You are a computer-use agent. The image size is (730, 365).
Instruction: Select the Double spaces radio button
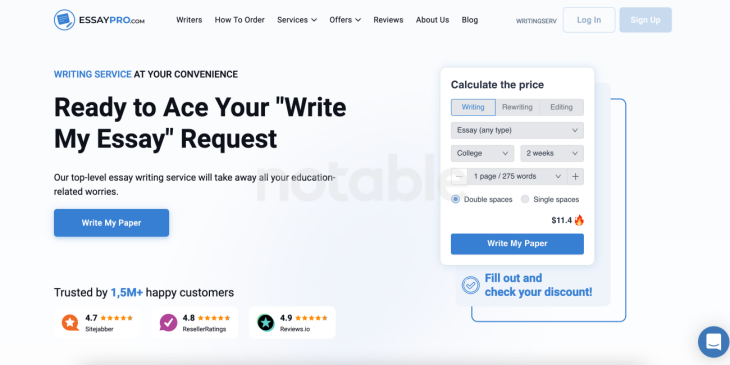coord(455,199)
